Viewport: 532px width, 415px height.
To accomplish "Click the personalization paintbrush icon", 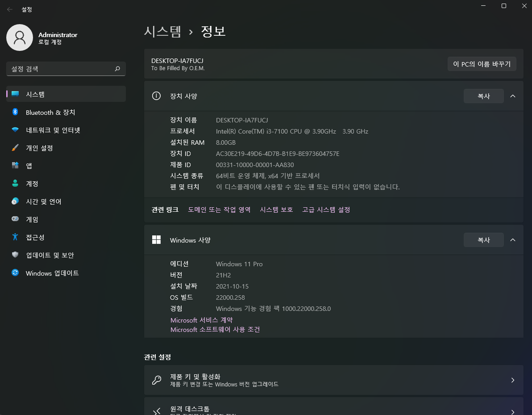I will pos(15,148).
